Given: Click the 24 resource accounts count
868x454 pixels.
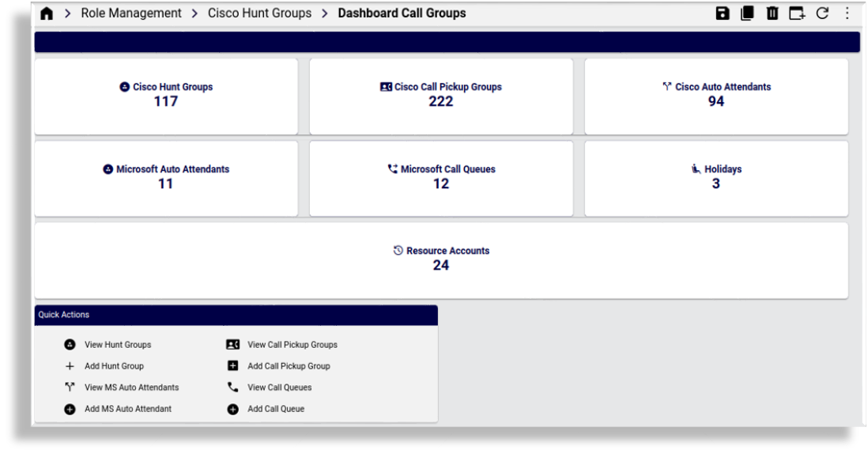Looking at the screenshot, I should 440,265.
